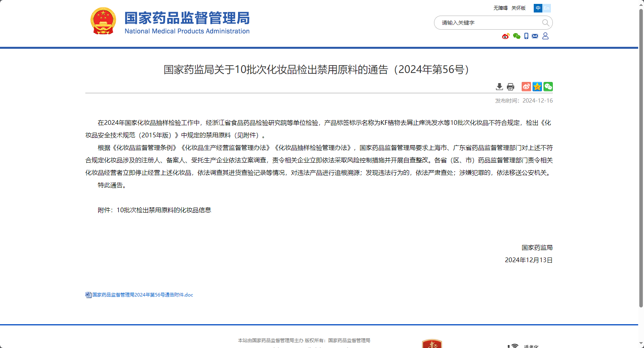Open the 2024年第56号通告附件.doc attachment
This screenshot has height=348, width=644.
coord(142,295)
